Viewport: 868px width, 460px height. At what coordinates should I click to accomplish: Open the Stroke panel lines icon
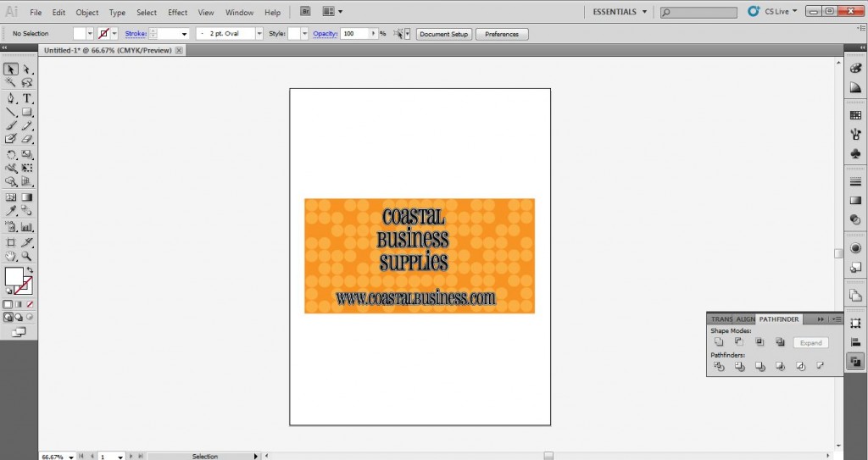click(855, 181)
